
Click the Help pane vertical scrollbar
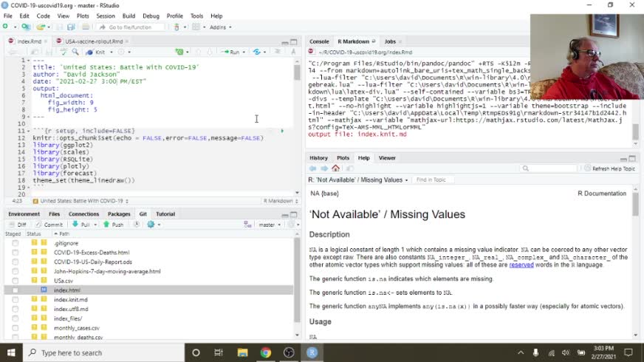point(635,205)
